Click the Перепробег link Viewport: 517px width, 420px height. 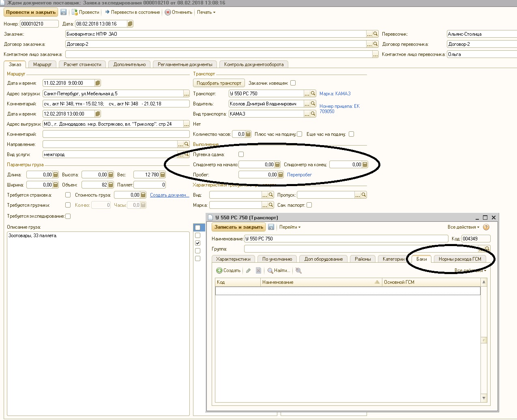(299, 175)
